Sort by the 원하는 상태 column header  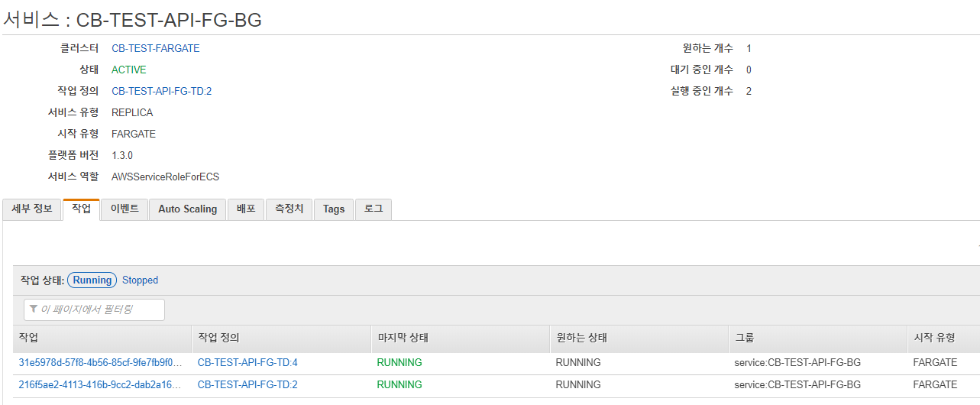[639, 337]
